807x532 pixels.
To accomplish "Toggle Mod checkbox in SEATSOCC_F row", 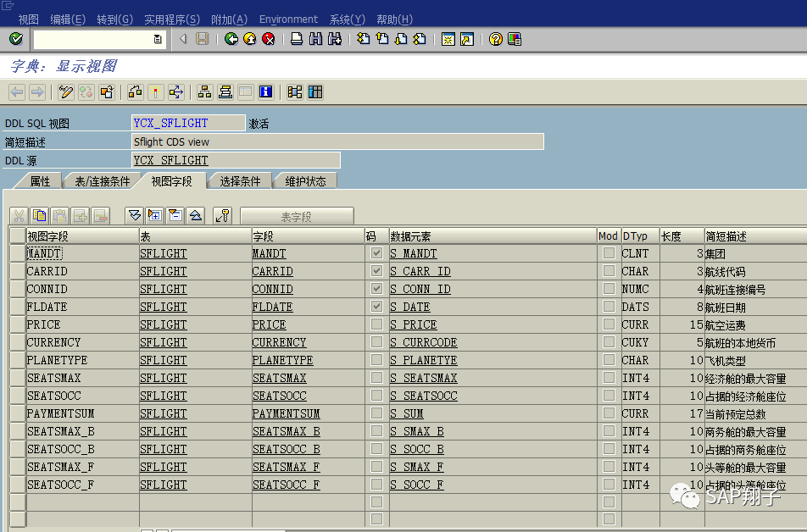I will [609, 485].
